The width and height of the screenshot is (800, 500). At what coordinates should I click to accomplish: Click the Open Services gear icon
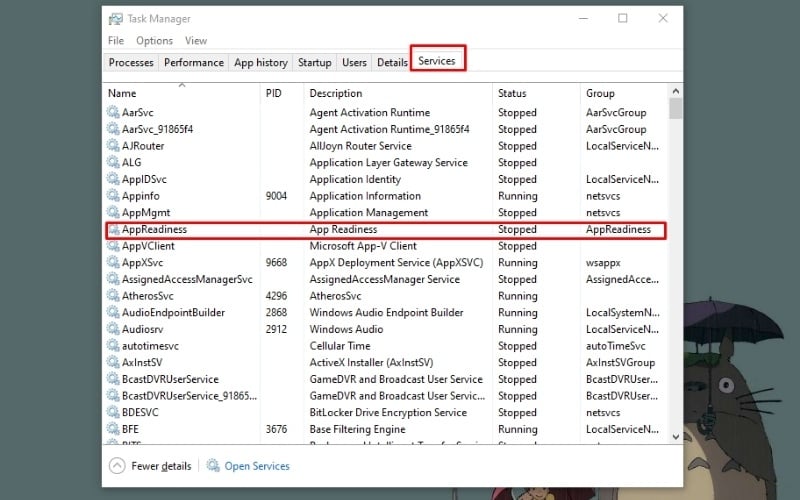(x=213, y=466)
